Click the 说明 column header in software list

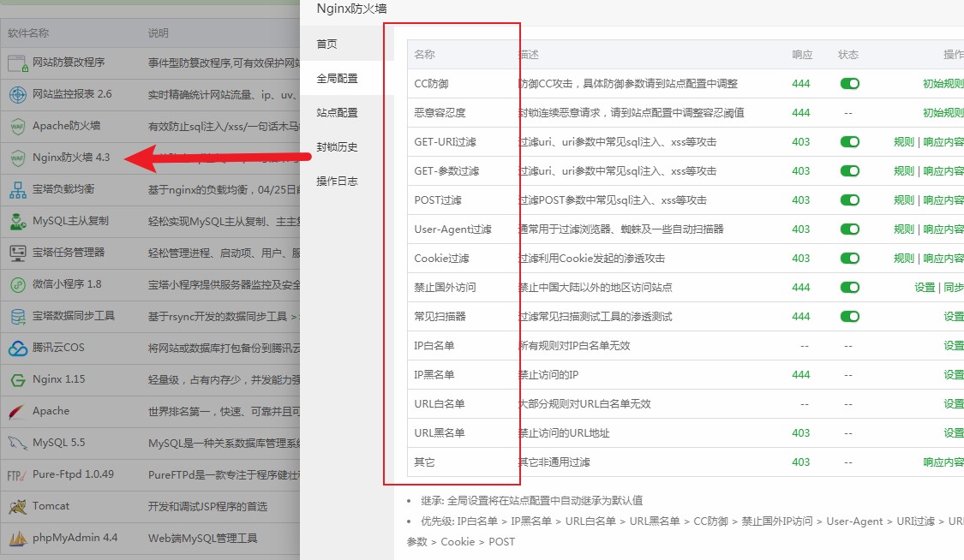(158, 33)
